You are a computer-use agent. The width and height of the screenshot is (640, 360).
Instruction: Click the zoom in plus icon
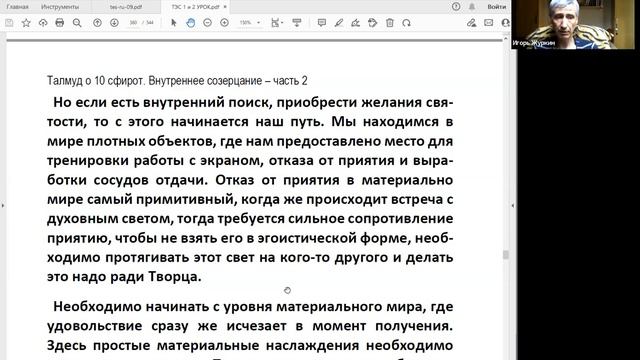[x=224, y=23]
